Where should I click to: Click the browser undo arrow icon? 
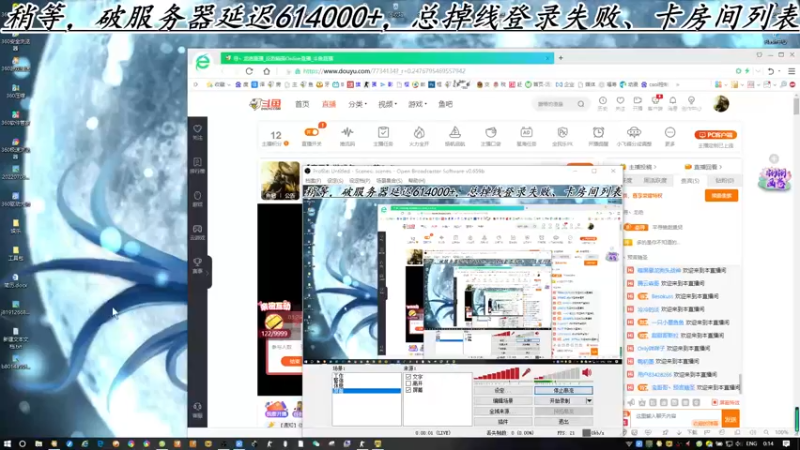tap(770, 71)
